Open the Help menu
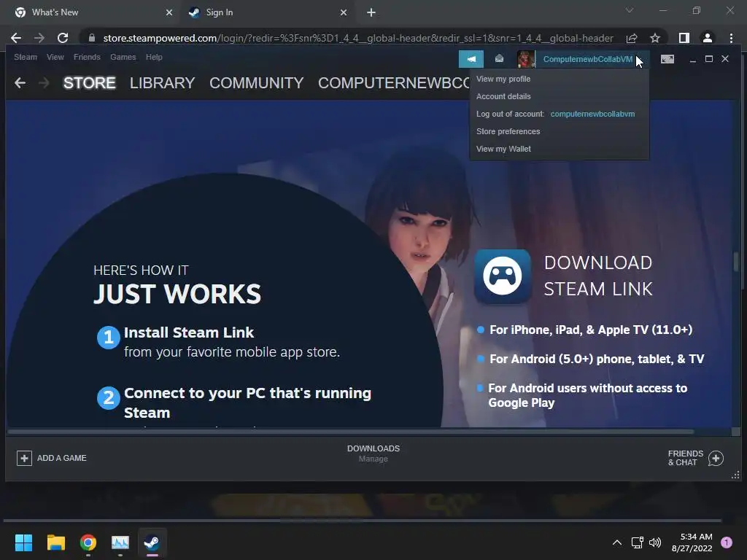The image size is (747, 560). [x=154, y=57]
